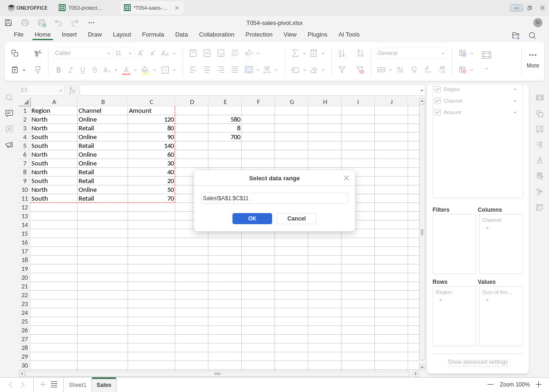Toggle Underline formatting

tap(83, 70)
